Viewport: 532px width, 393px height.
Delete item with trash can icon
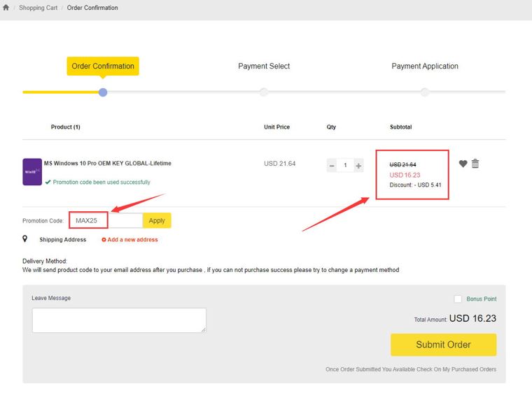(x=475, y=164)
